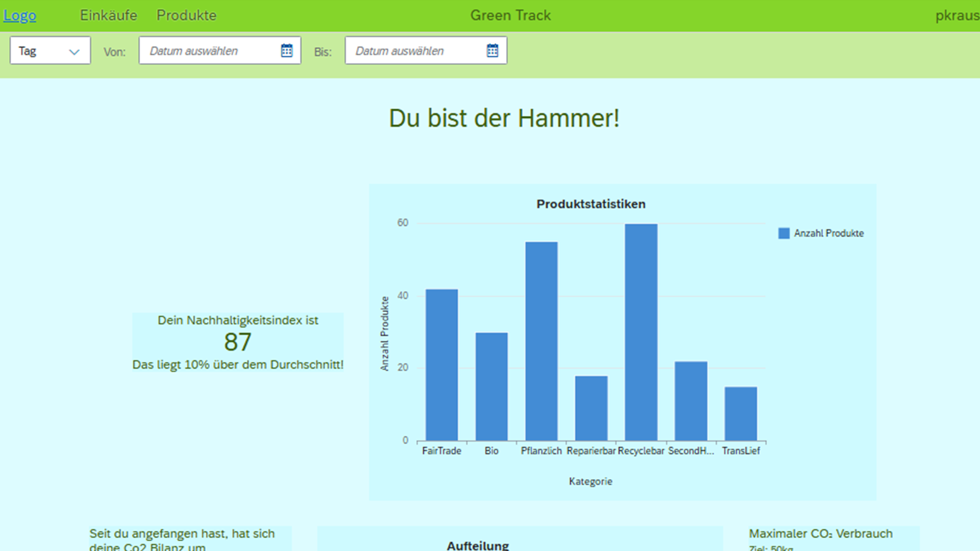Click the Bio bar in chart
980x551 pixels.
tap(492, 387)
